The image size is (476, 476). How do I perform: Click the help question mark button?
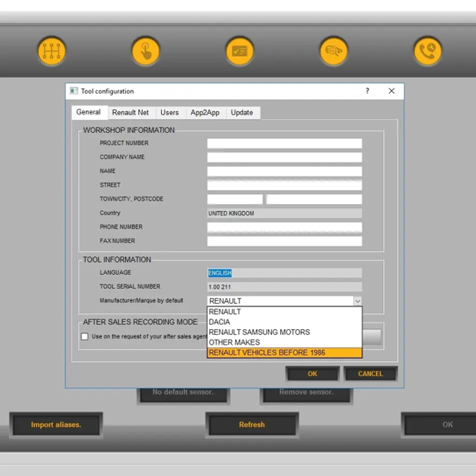367,91
